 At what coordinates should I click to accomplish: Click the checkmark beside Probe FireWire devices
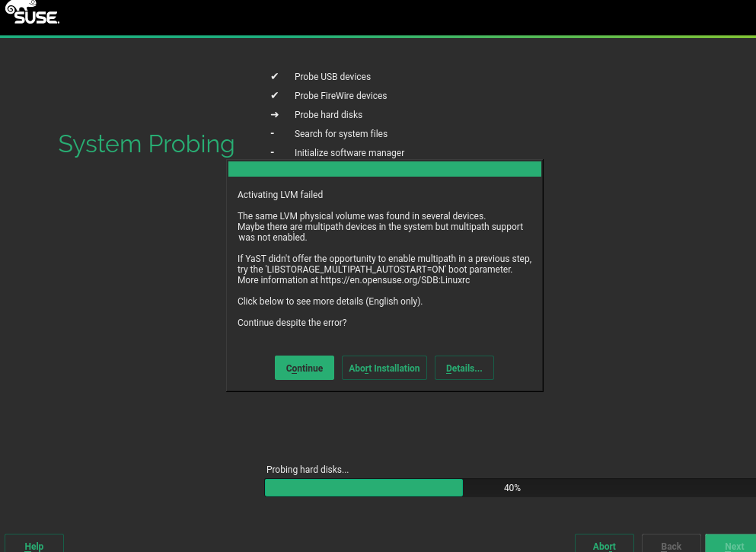(274, 95)
